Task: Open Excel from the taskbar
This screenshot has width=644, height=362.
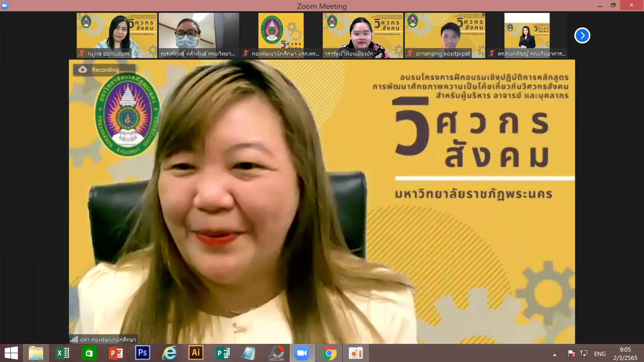Action: pos(62,353)
